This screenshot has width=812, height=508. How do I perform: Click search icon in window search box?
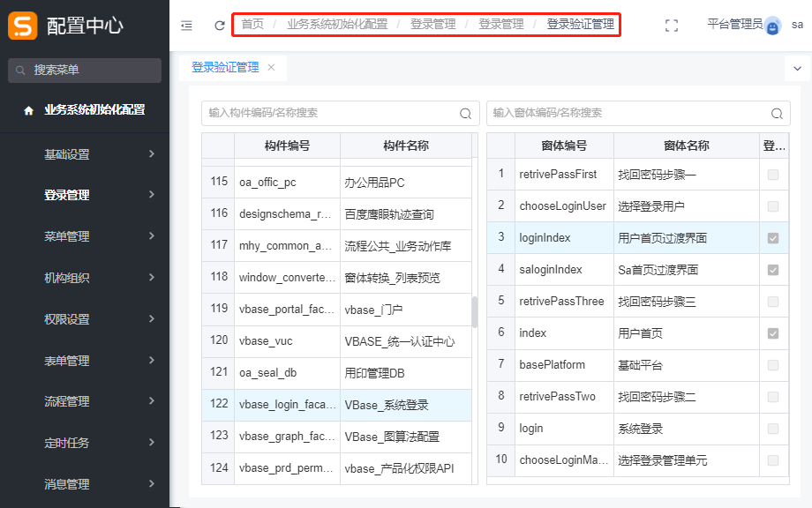pos(777,114)
